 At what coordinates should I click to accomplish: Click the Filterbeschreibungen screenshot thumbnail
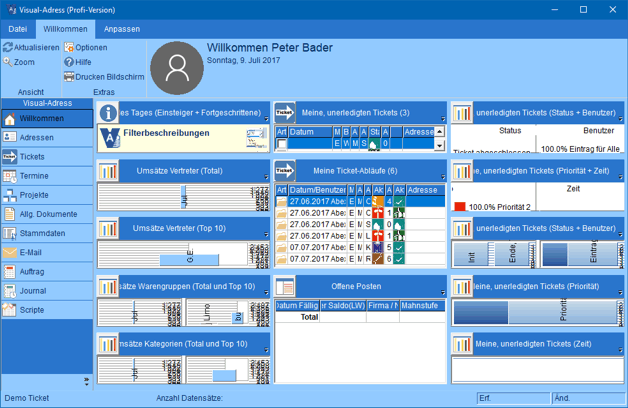pos(256,139)
